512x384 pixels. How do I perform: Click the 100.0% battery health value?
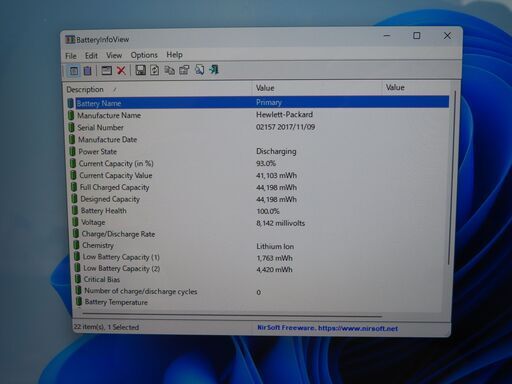tap(268, 211)
